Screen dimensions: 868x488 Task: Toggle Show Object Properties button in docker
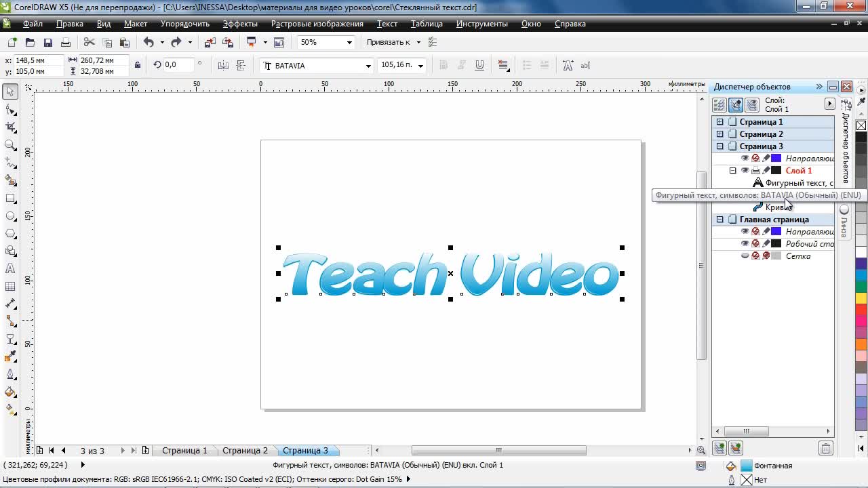(x=719, y=105)
